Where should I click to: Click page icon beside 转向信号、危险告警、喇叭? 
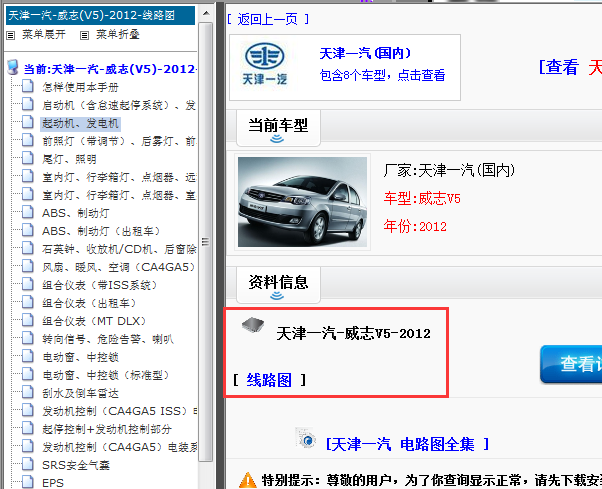pyautogui.click(x=28, y=339)
